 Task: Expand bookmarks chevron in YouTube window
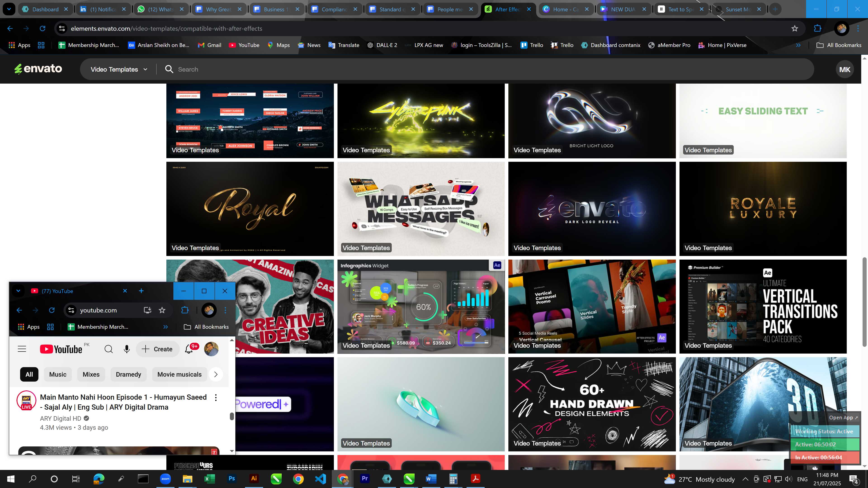tap(165, 327)
